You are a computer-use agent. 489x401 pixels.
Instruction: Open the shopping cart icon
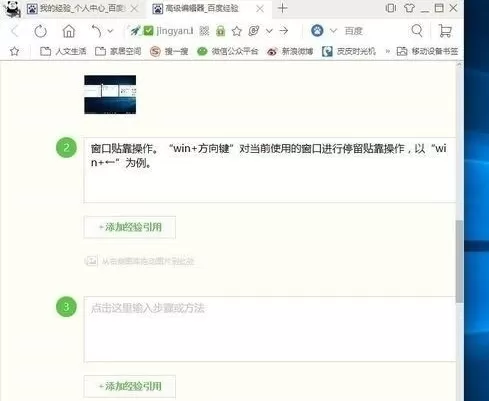pyautogui.click(x=445, y=31)
